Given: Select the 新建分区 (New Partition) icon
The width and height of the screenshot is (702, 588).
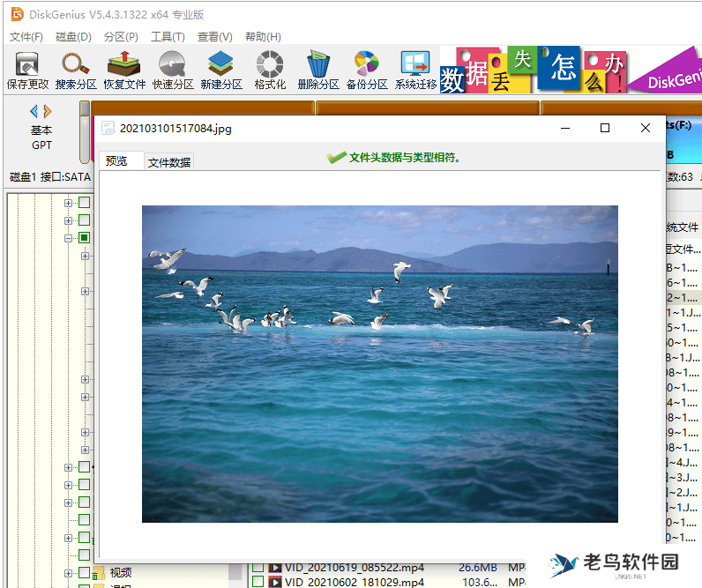Looking at the screenshot, I should 220,70.
